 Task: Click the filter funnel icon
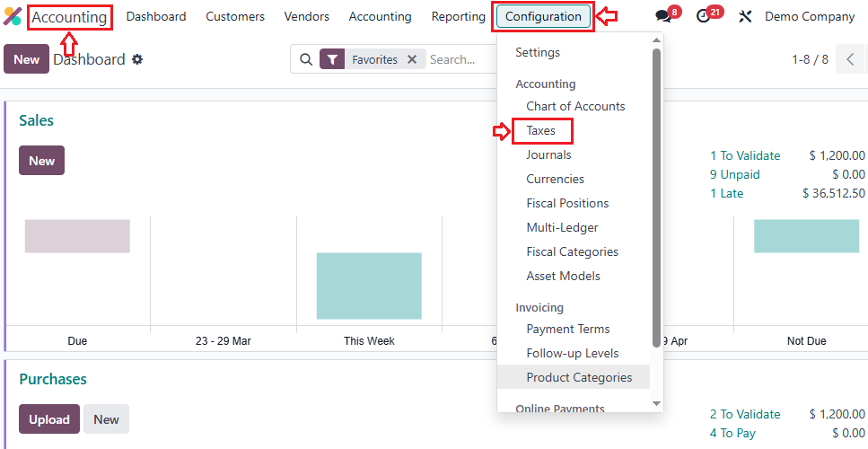pyautogui.click(x=332, y=59)
